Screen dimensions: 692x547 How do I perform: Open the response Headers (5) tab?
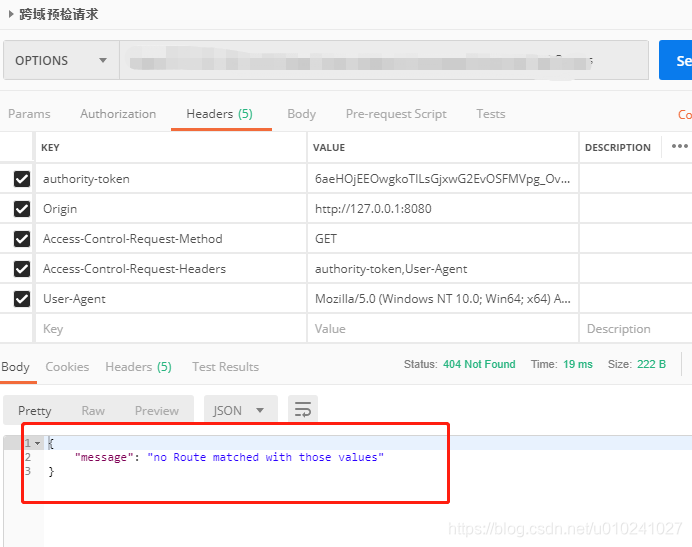click(x=138, y=367)
